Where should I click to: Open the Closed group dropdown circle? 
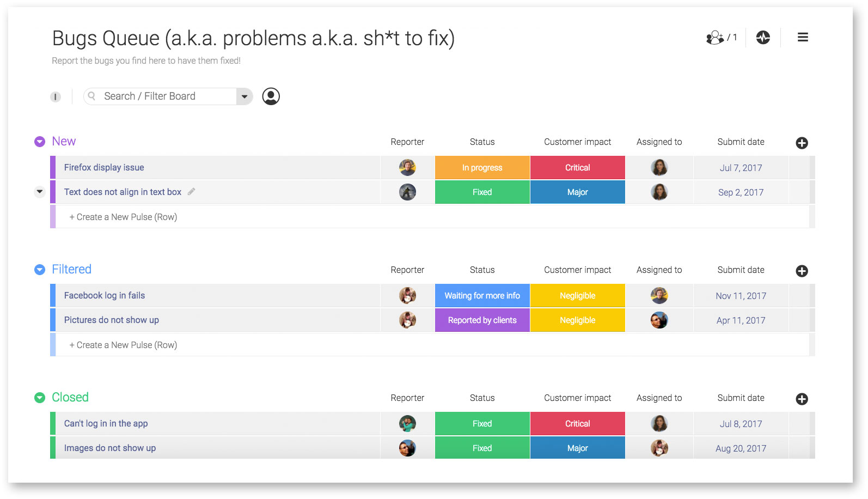(40, 398)
